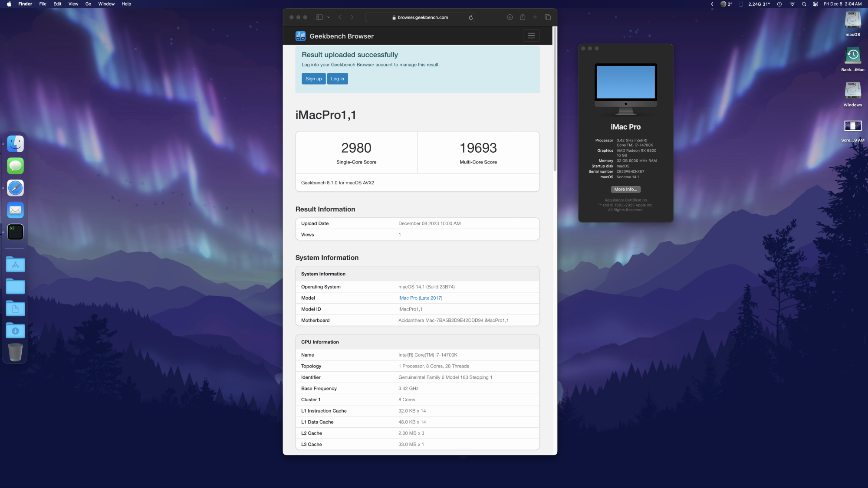Click the share icon in browser toolbar
The width and height of the screenshot is (868, 488).
click(522, 16)
